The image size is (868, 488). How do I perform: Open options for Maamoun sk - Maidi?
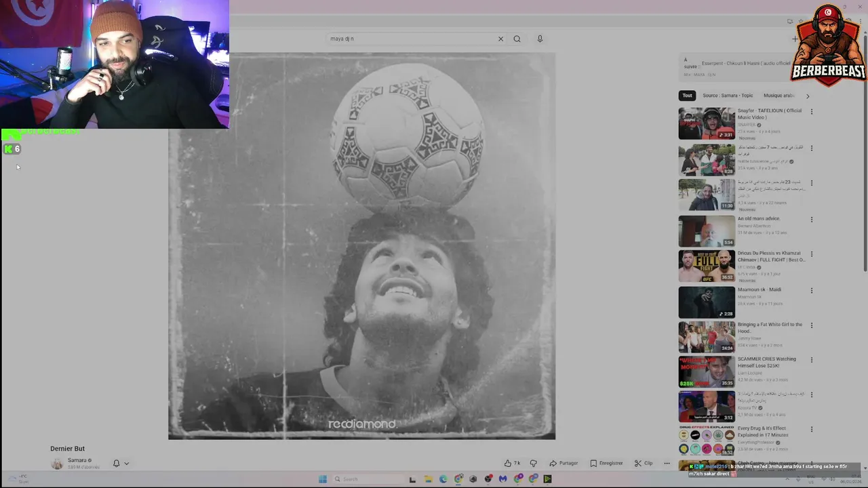(x=811, y=290)
